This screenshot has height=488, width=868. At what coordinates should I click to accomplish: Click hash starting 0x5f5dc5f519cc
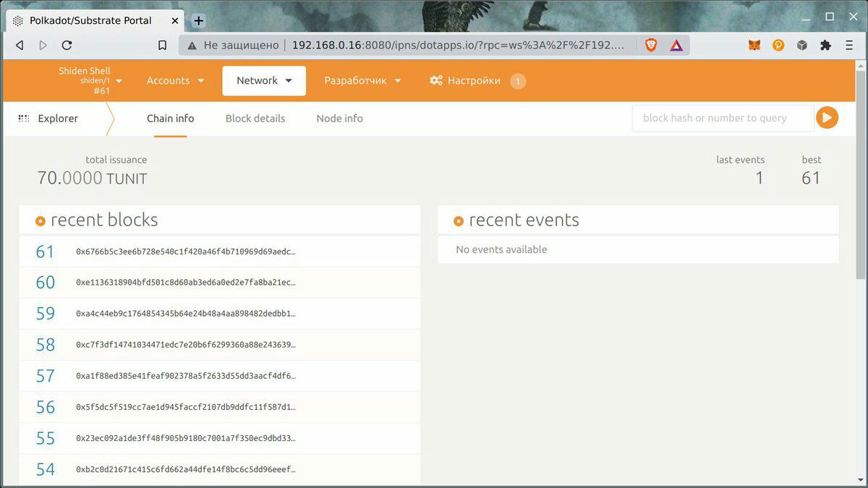[186, 407]
